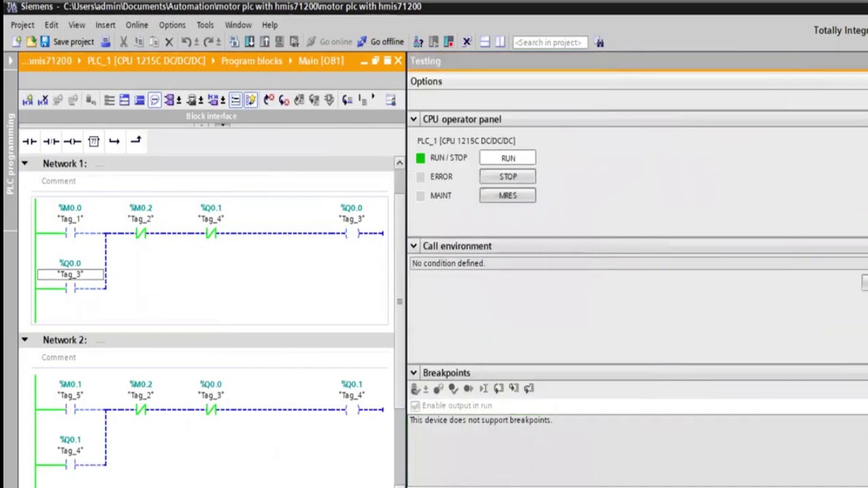Open the Project menu
This screenshot has width=868, height=488.
(22, 25)
